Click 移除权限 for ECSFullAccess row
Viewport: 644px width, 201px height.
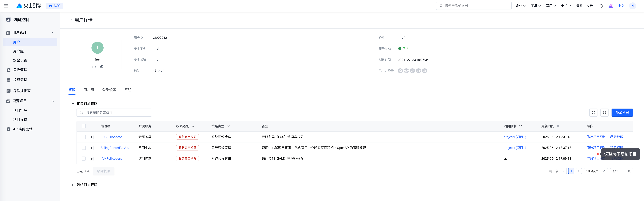616,137
